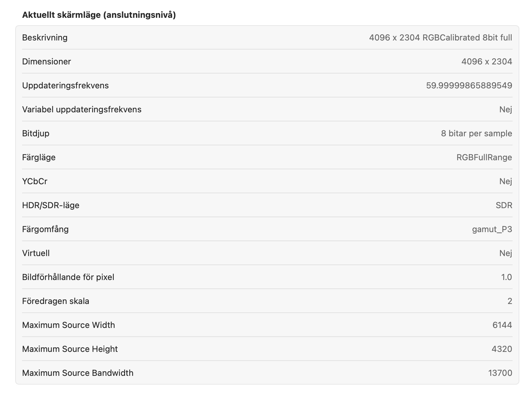
Task: Select the Föredragen skala label
Action: click(x=55, y=301)
